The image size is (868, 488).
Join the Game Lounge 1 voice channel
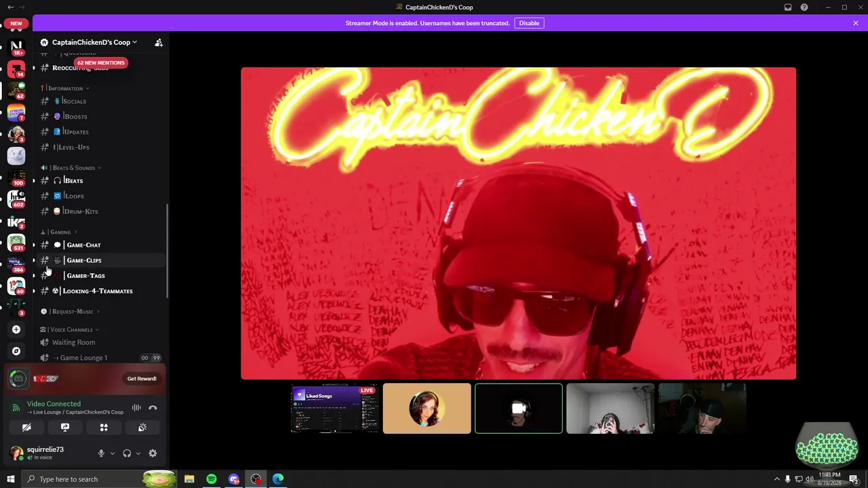100,358
